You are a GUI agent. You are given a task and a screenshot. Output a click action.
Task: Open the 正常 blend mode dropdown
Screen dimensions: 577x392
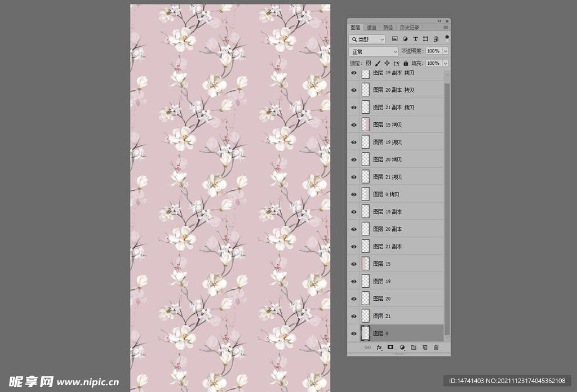(x=374, y=51)
